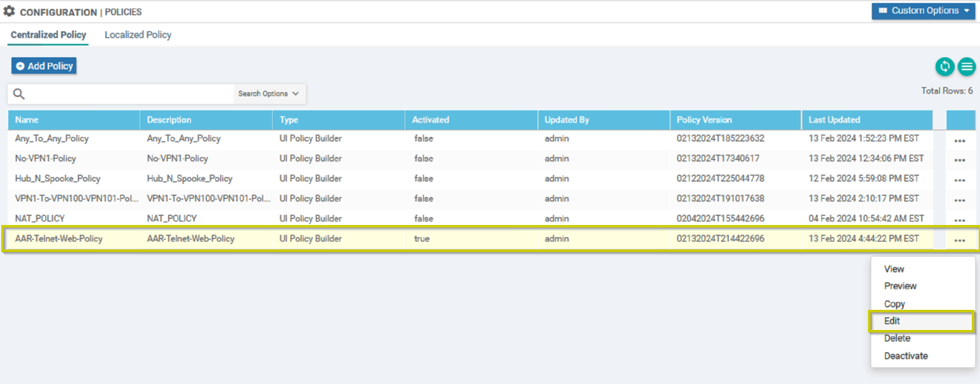The height and width of the screenshot is (384, 980).
Task: Sort by the Activated column header
Action: [471, 120]
